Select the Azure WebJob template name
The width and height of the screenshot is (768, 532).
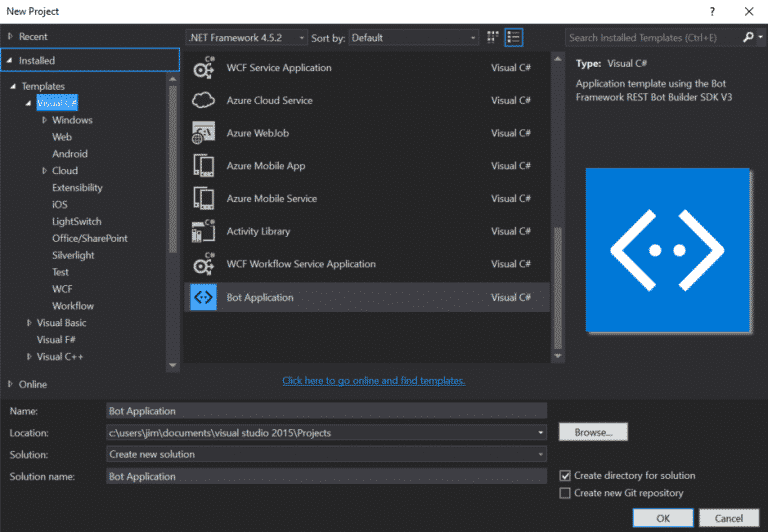(x=258, y=133)
